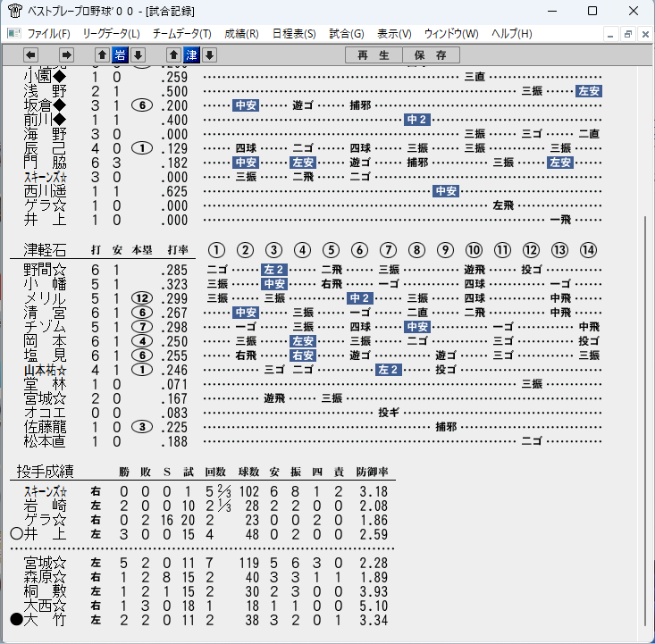Restore the inner document window
This screenshot has height=644, width=655.
tap(628, 34)
